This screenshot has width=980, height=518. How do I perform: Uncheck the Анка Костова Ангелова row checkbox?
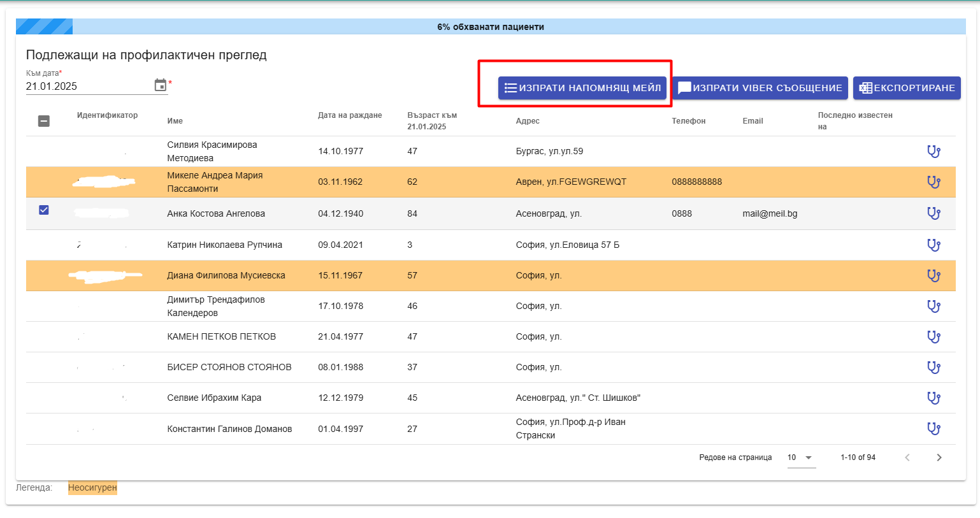coord(44,210)
